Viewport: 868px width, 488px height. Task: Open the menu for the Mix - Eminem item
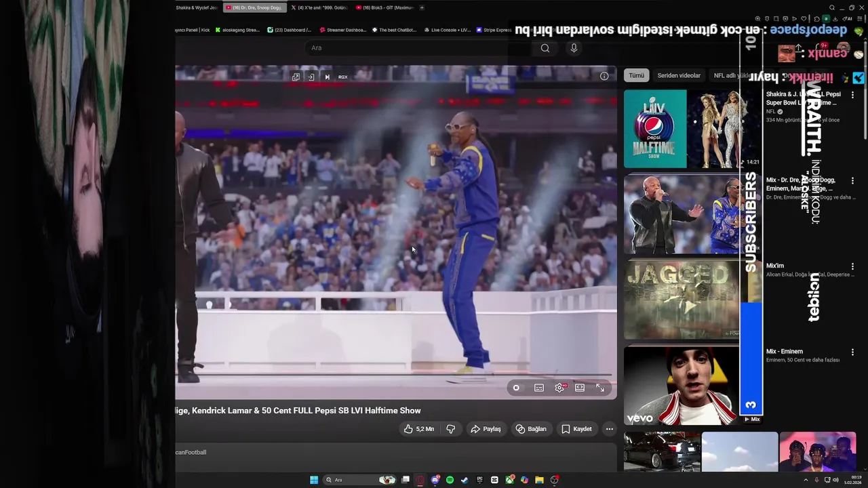point(852,352)
